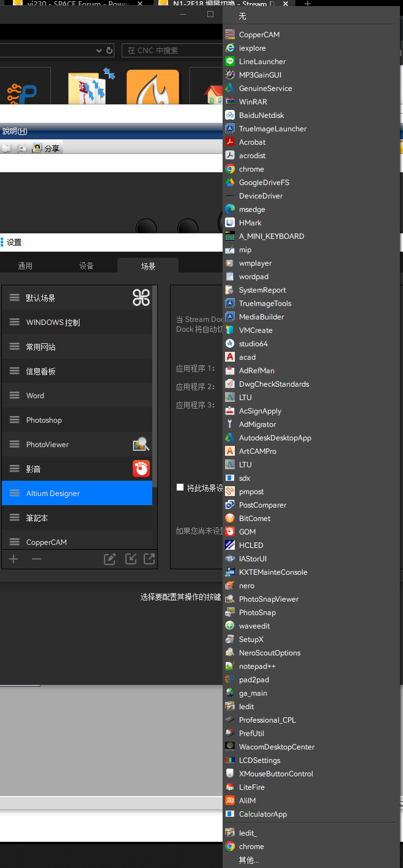Screen dimensions: 403x868
Task: Click the pencil edit icon under the scene list
Action: coord(109,559)
